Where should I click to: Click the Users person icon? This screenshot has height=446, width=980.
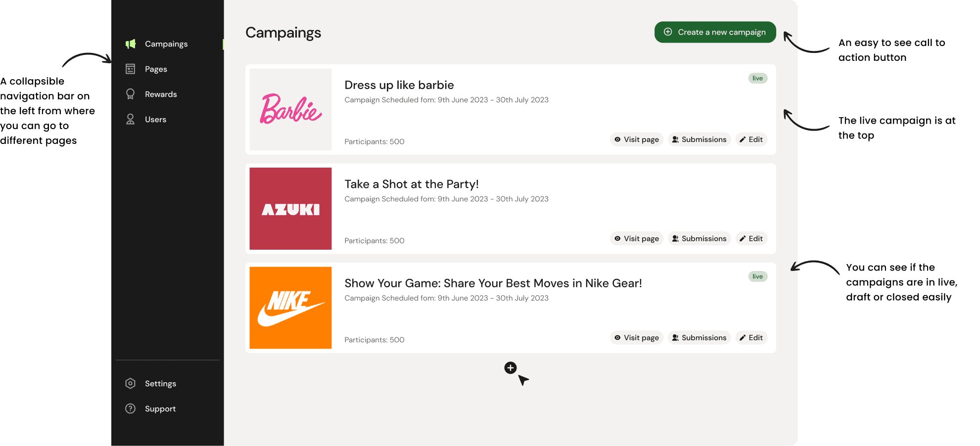click(x=131, y=120)
